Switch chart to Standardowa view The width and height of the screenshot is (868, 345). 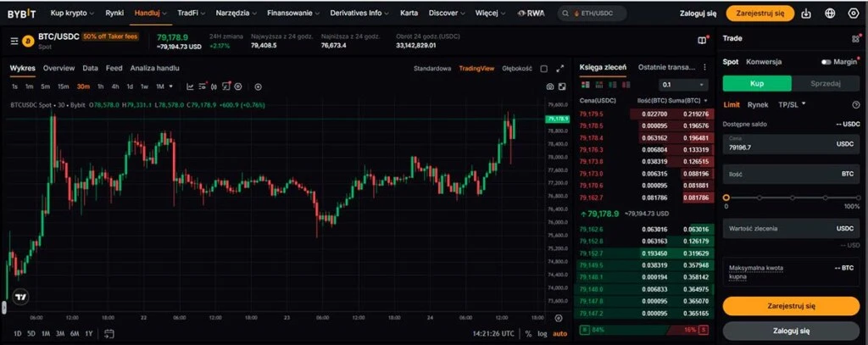click(x=432, y=69)
